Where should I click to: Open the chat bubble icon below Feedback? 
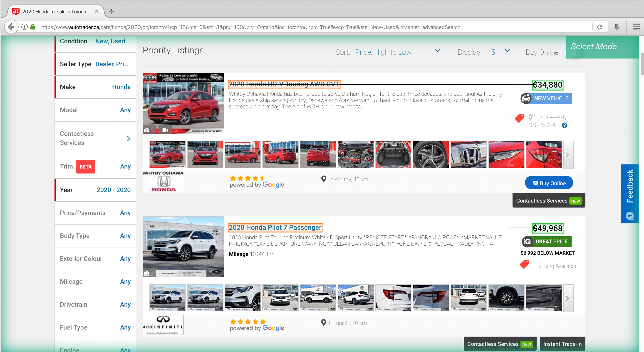[630, 216]
